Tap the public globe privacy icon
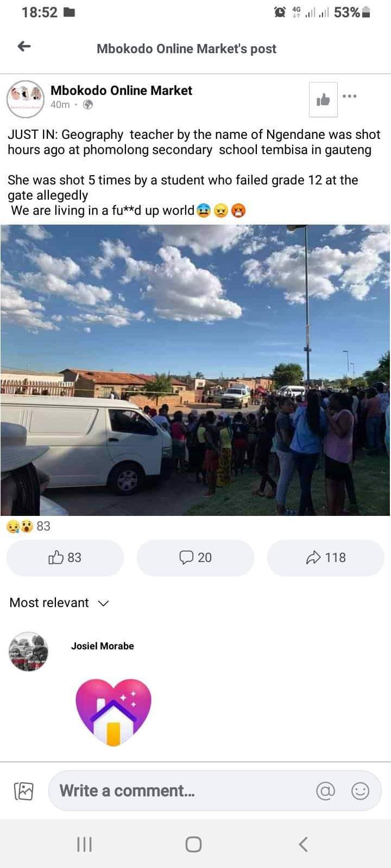This screenshot has height=868, width=391. (x=88, y=105)
